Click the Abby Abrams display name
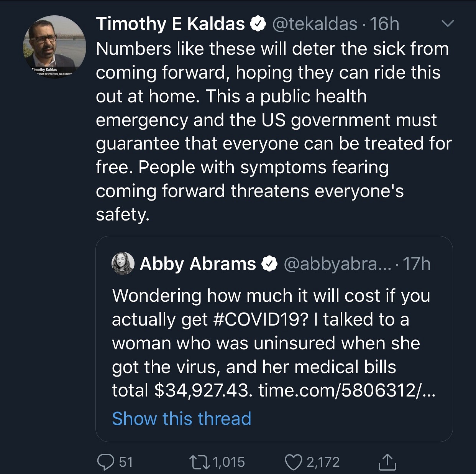This screenshot has width=476, height=474. [197, 264]
